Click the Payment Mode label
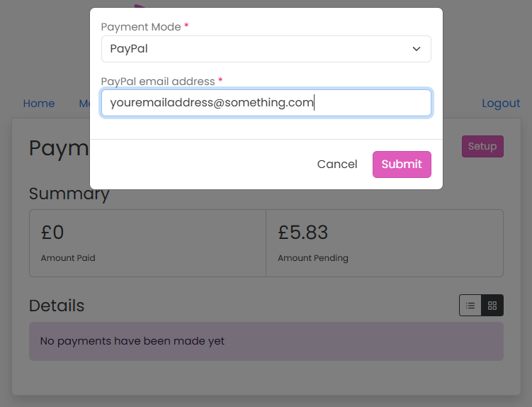 coord(140,27)
